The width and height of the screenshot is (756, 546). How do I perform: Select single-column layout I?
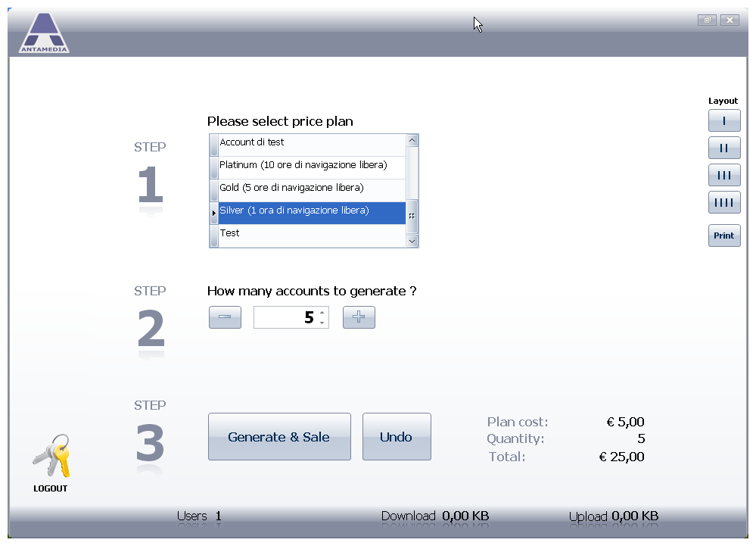pos(724,120)
